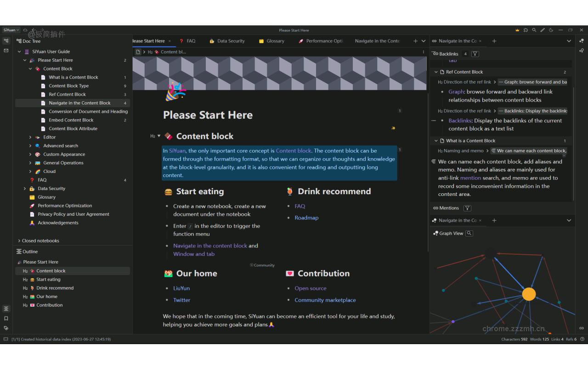Expand the Advanced search tree node
The height and width of the screenshot is (368, 588).
(x=30, y=146)
